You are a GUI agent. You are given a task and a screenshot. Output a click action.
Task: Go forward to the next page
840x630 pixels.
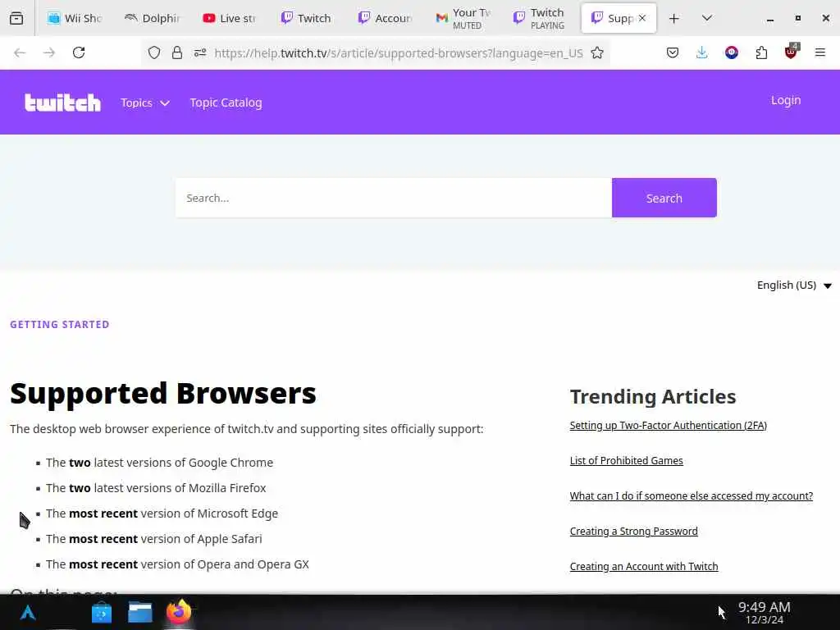[49, 52]
